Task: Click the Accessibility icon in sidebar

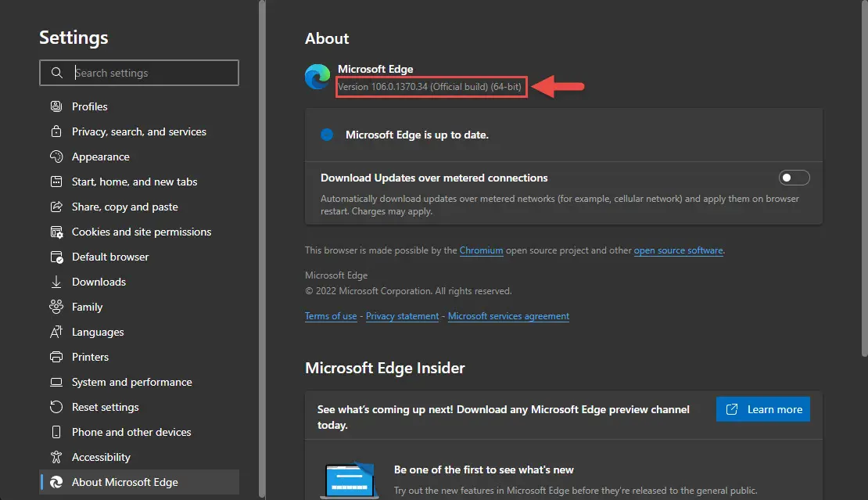Action: tap(56, 457)
